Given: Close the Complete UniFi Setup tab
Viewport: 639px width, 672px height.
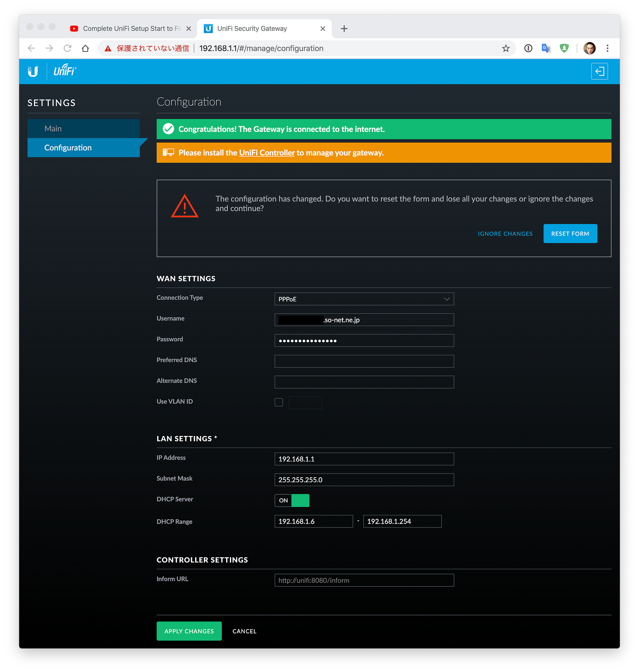Looking at the screenshot, I should point(189,29).
